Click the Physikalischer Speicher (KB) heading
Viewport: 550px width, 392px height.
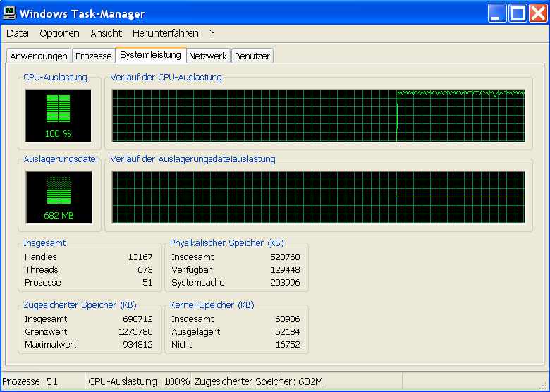coord(227,243)
